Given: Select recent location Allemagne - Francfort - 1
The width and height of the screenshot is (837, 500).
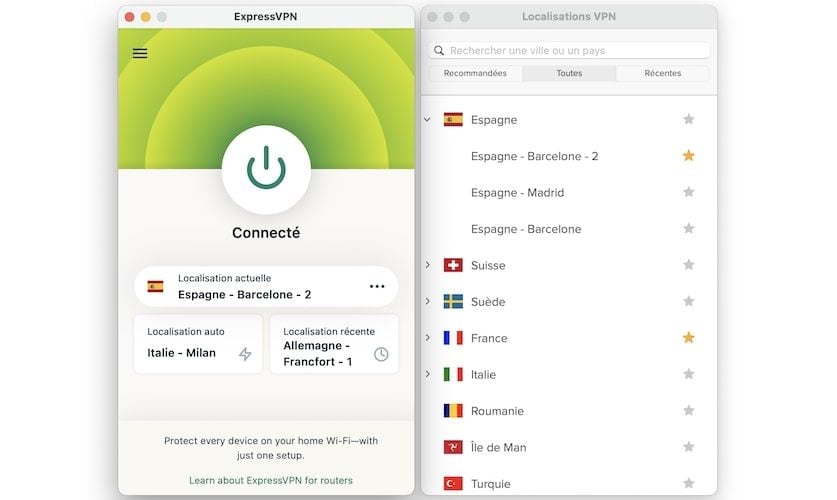Looking at the screenshot, I should (334, 344).
